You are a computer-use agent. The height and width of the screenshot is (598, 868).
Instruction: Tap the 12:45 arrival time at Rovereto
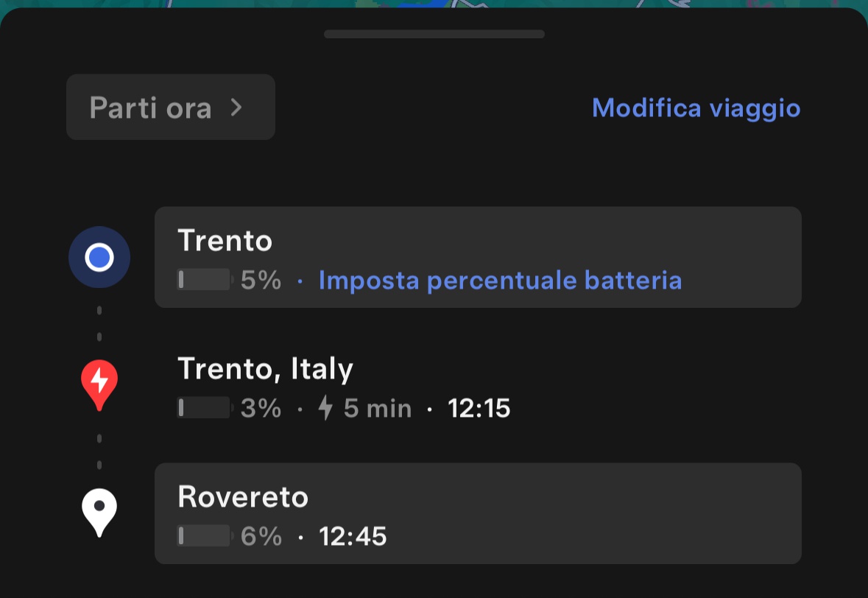coord(353,537)
